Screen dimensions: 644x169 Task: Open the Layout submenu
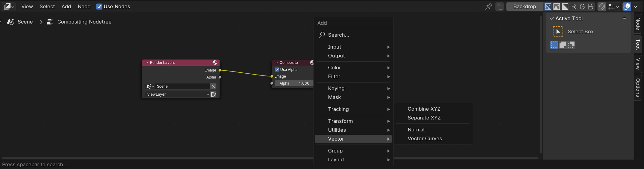(354, 160)
